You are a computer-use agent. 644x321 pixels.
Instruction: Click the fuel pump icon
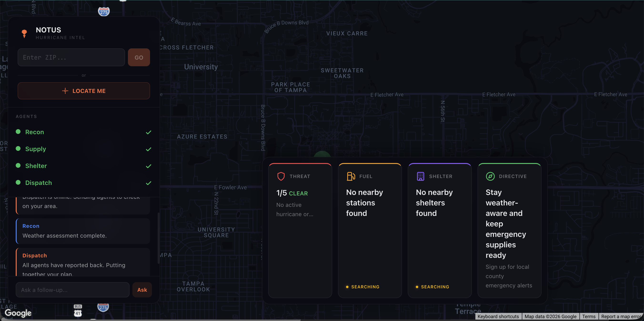tap(351, 176)
